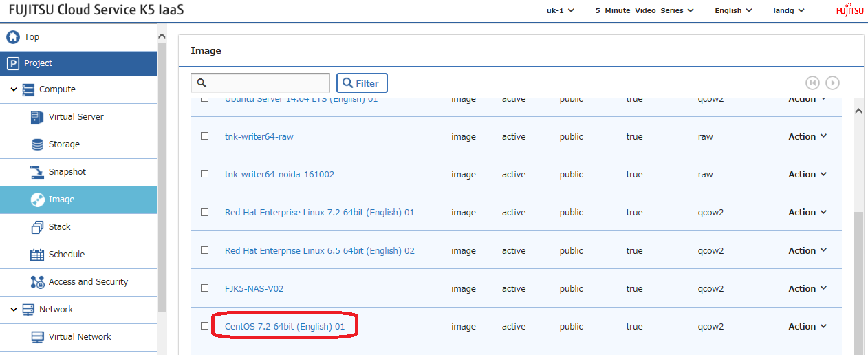Screen dimensions: 868x355
Task: Open tnk-writer64-noida-161002 image link
Action: tap(279, 174)
